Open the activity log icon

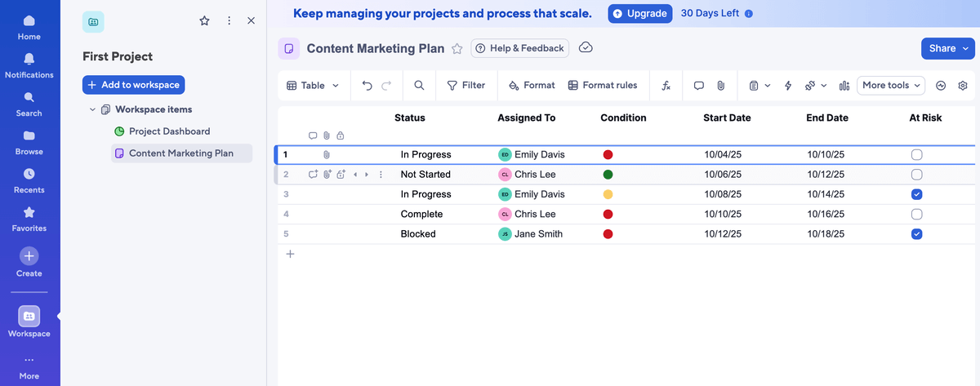pyautogui.click(x=941, y=85)
